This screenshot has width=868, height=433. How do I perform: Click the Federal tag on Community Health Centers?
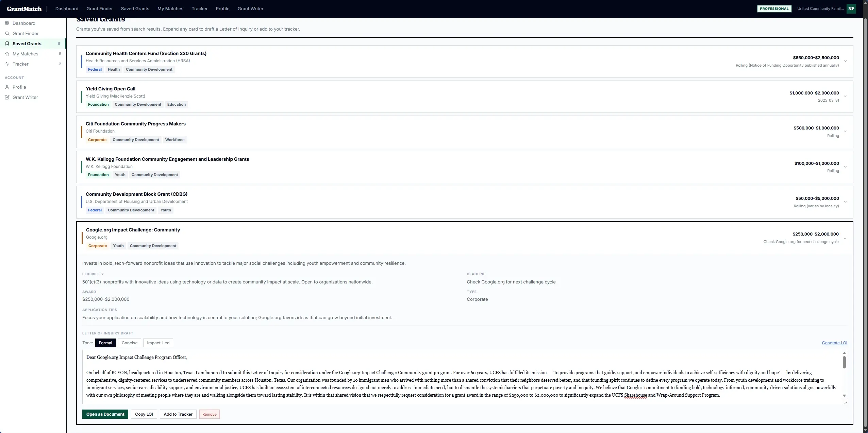tap(95, 69)
